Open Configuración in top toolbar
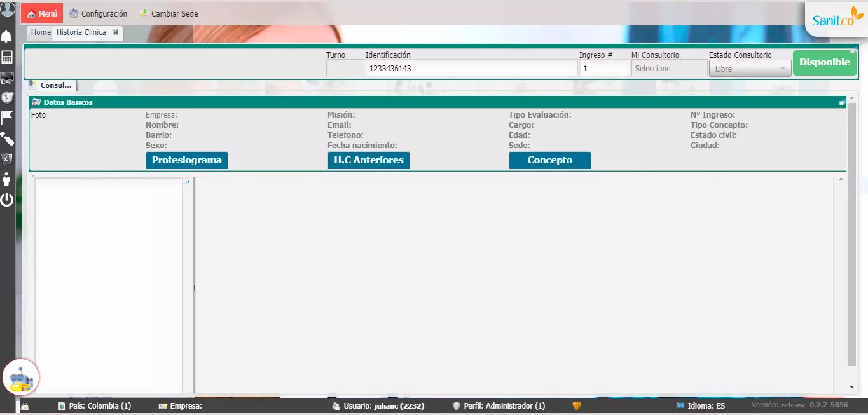The image size is (868, 415). [98, 13]
